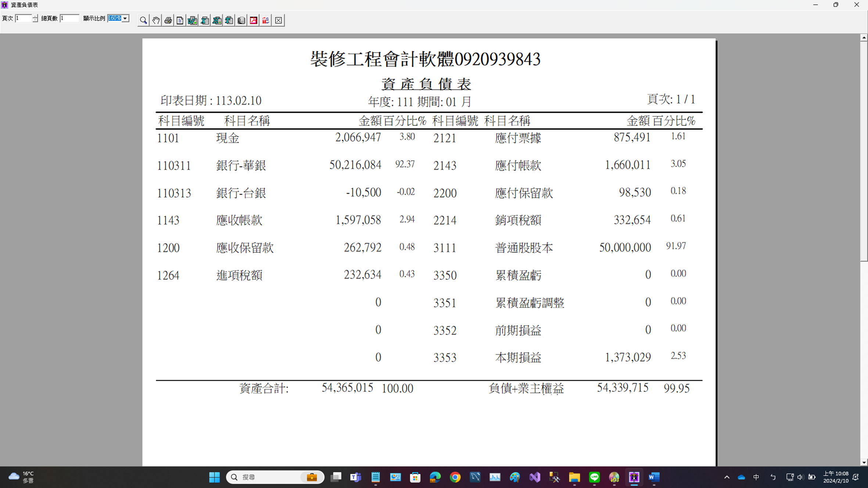
Task: Show hidden system tray icons
Action: click(x=727, y=477)
